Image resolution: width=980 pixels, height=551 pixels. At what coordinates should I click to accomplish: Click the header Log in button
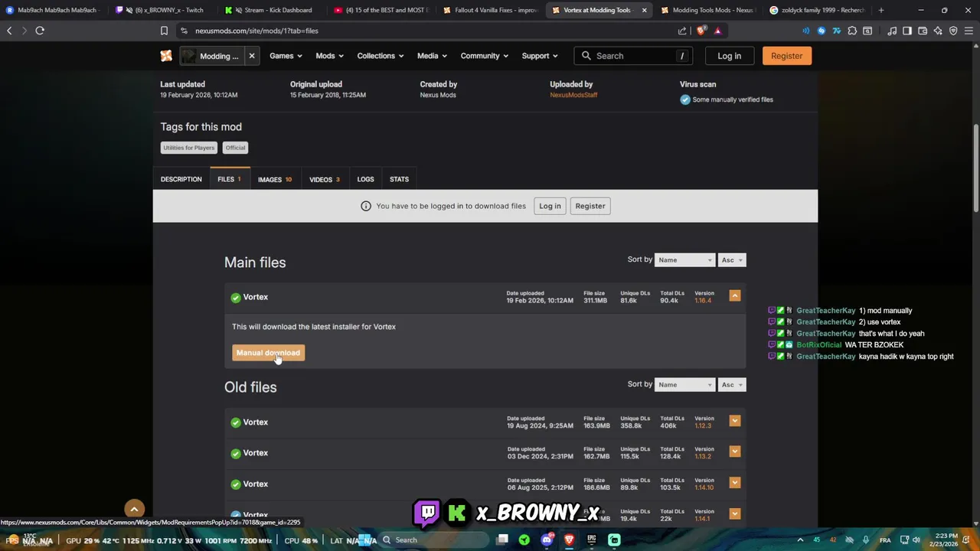pyautogui.click(x=729, y=56)
